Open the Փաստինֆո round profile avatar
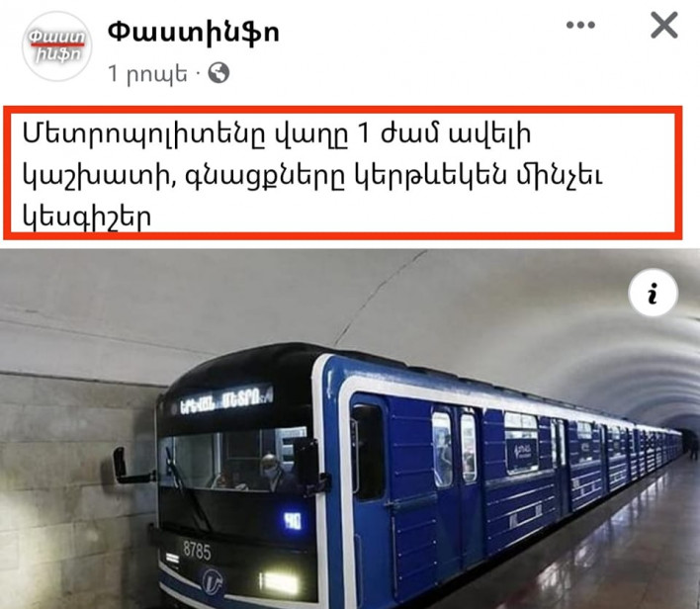Image resolution: width=700 pixels, height=609 pixels. pyautogui.click(x=56, y=46)
